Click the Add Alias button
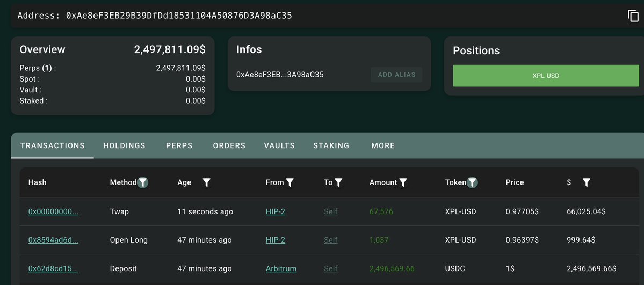Viewport: 644px width, 285px height. (397, 75)
